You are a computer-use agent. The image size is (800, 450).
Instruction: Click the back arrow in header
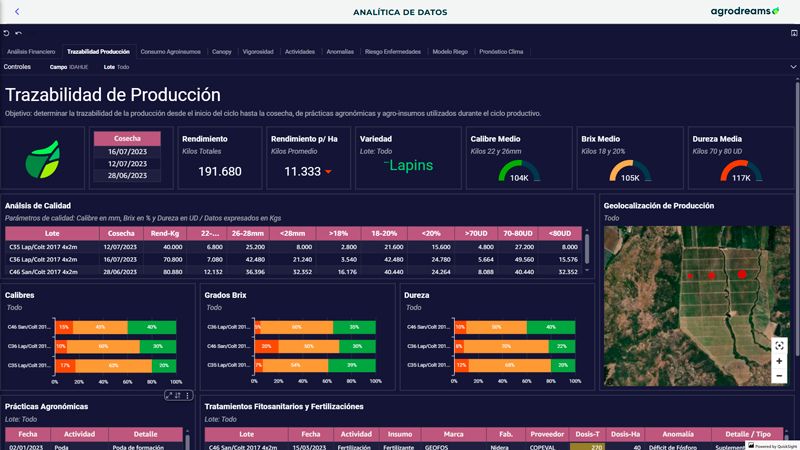point(17,11)
